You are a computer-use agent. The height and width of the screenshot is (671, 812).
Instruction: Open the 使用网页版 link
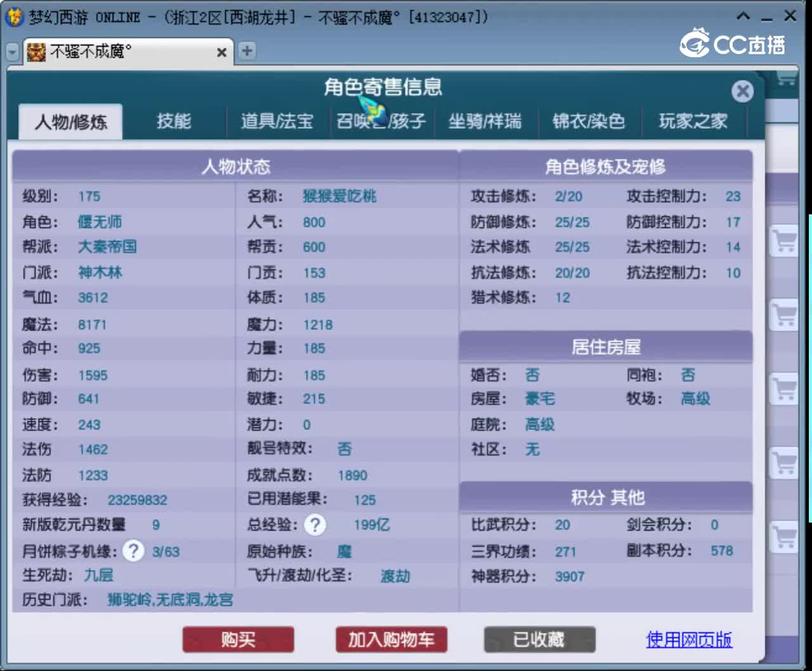pyautogui.click(x=689, y=639)
